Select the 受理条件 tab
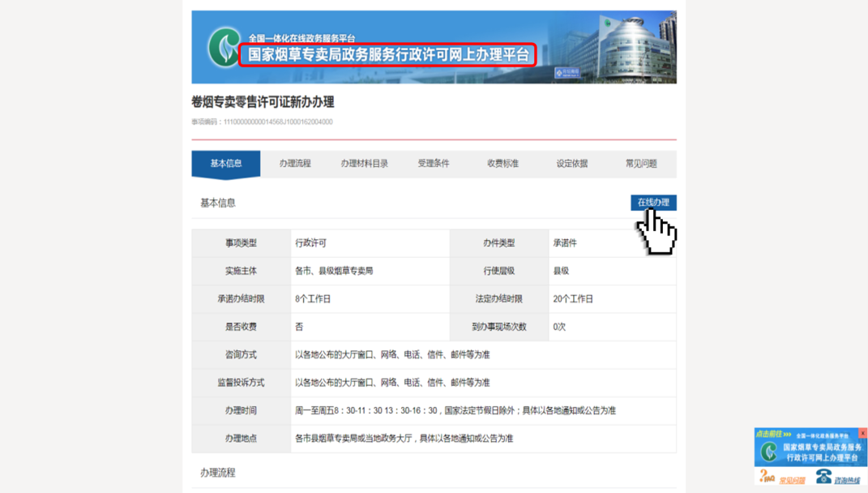Screen dimensions: 868x493 (x=434, y=164)
